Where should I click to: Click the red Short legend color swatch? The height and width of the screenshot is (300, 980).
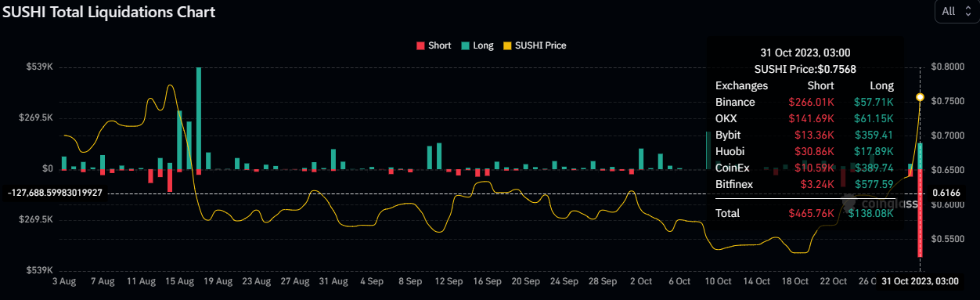(420, 45)
